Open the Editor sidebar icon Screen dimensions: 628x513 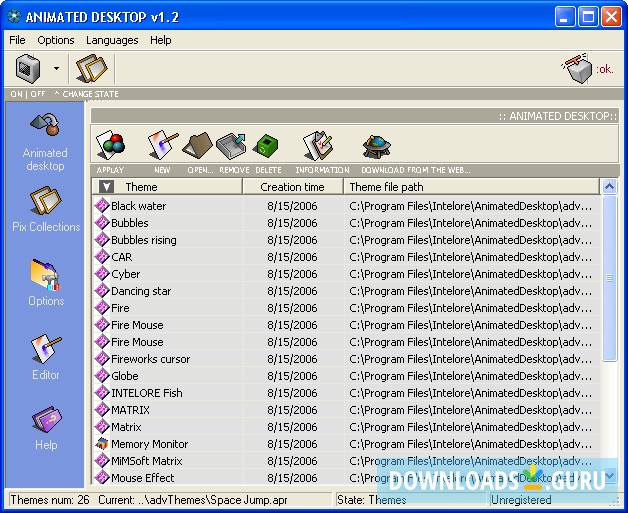tap(46, 357)
